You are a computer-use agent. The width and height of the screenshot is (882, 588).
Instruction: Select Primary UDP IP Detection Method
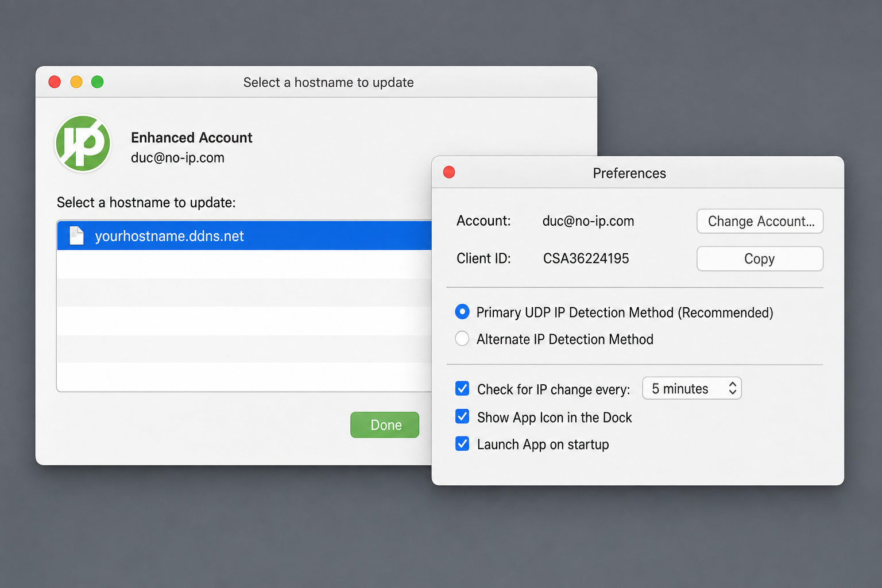pos(462,312)
